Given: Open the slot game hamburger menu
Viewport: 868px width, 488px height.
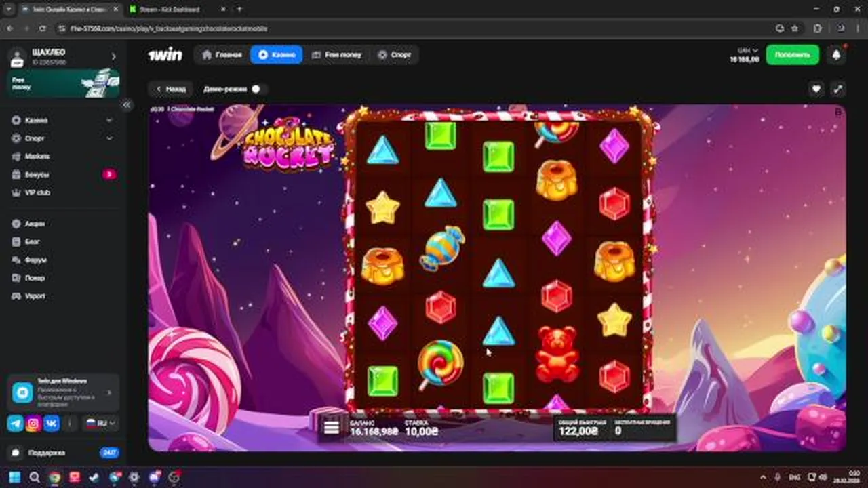Looking at the screenshot, I should click(x=331, y=428).
